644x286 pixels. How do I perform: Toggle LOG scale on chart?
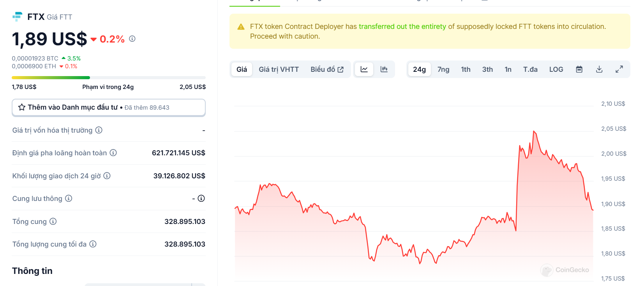point(556,69)
